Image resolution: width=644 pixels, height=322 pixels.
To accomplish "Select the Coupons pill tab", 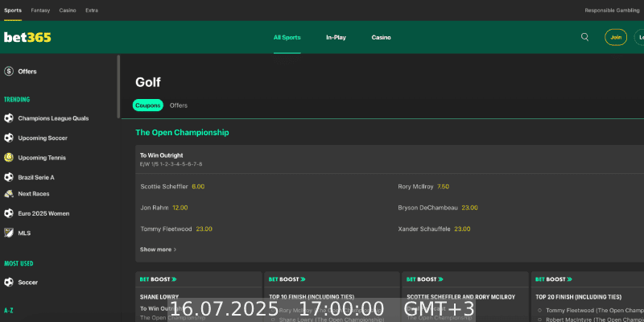I will [148, 105].
